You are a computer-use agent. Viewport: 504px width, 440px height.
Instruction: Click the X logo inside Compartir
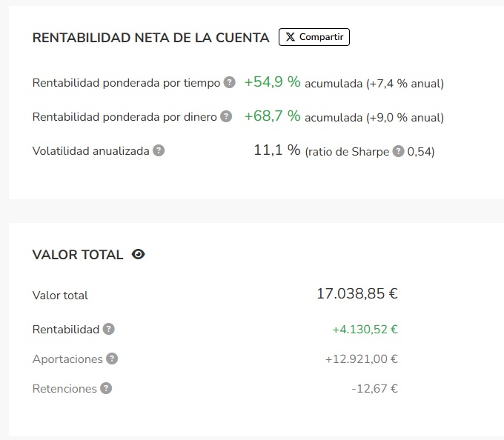(x=290, y=37)
